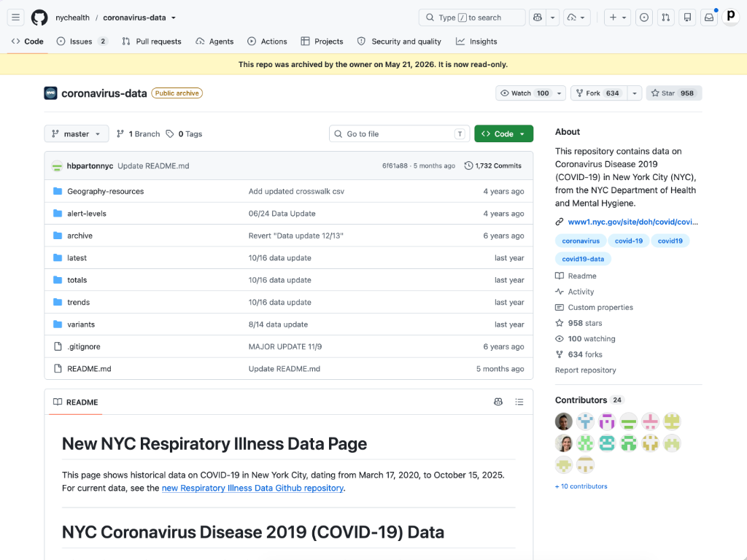Image resolution: width=747 pixels, height=560 pixels.
Task: Open Copilot icon in README header
Action: click(498, 402)
